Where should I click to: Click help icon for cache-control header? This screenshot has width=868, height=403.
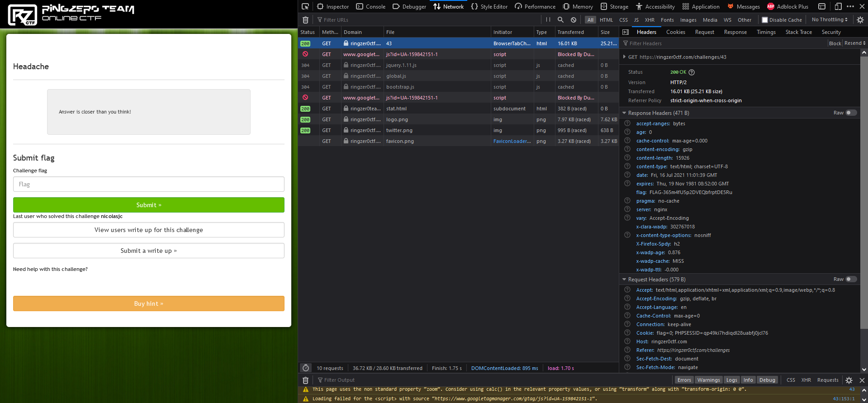pos(627,141)
